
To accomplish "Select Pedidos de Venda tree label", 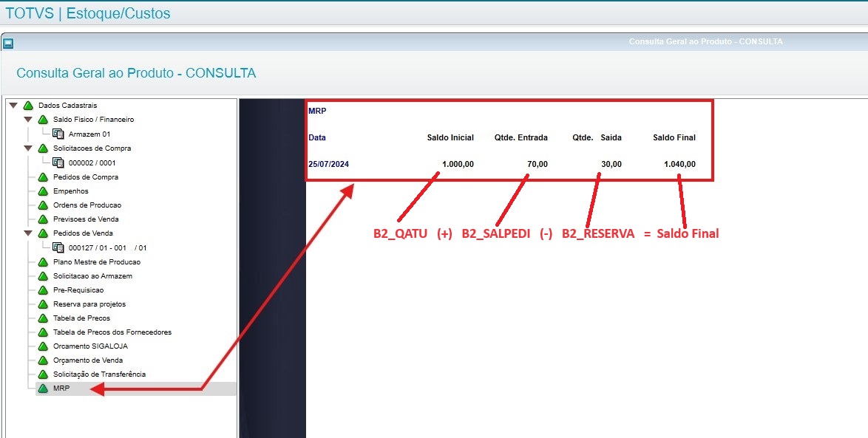I will [x=83, y=233].
